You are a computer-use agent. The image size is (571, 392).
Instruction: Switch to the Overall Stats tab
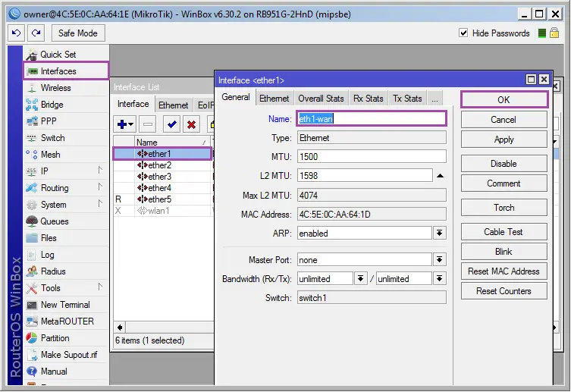(321, 99)
